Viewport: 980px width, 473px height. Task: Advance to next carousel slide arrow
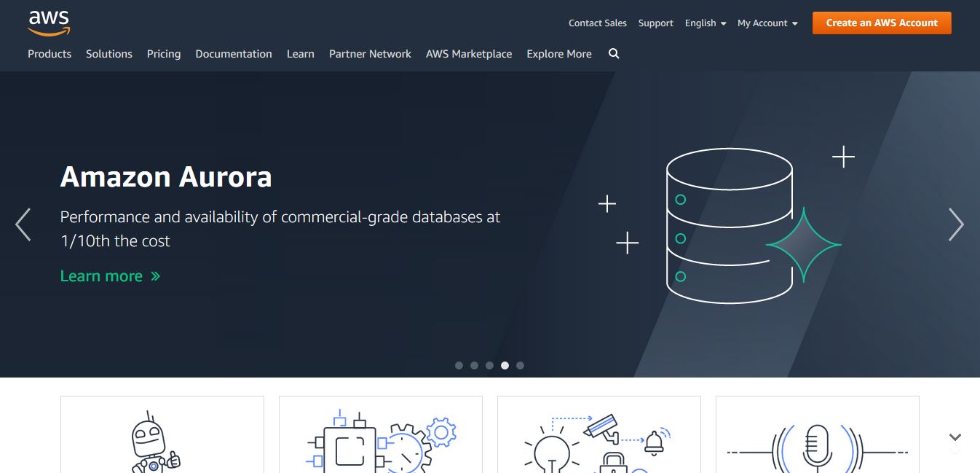955,224
